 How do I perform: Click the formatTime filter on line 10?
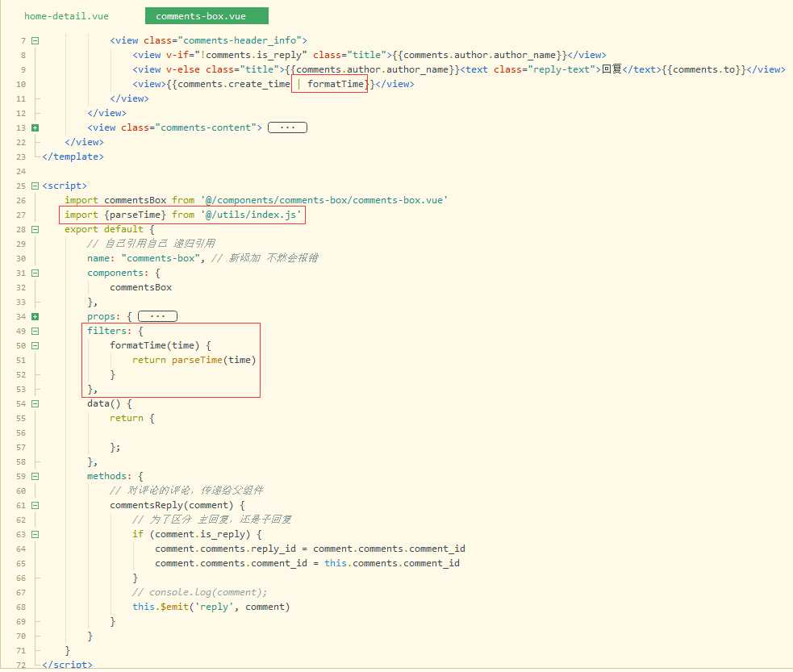pos(336,84)
